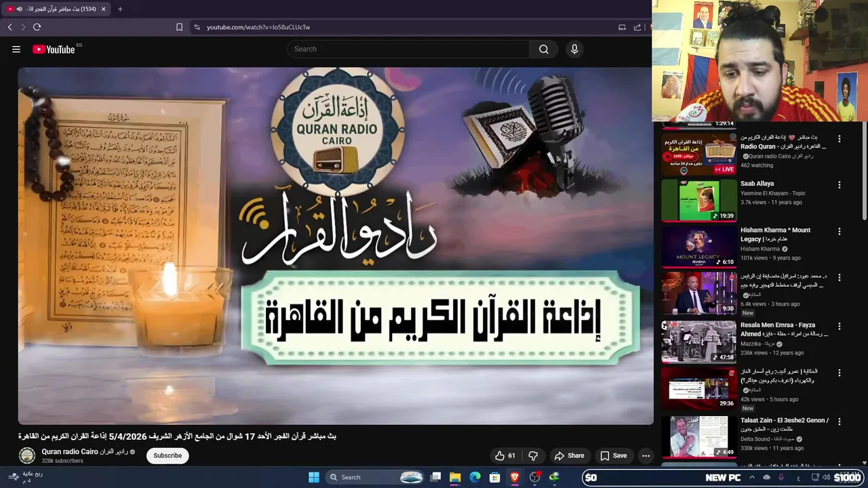
Task: Open the cast/picture-in-picture icon in address bar
Action: pyautogui.click(x=622, y=27)
